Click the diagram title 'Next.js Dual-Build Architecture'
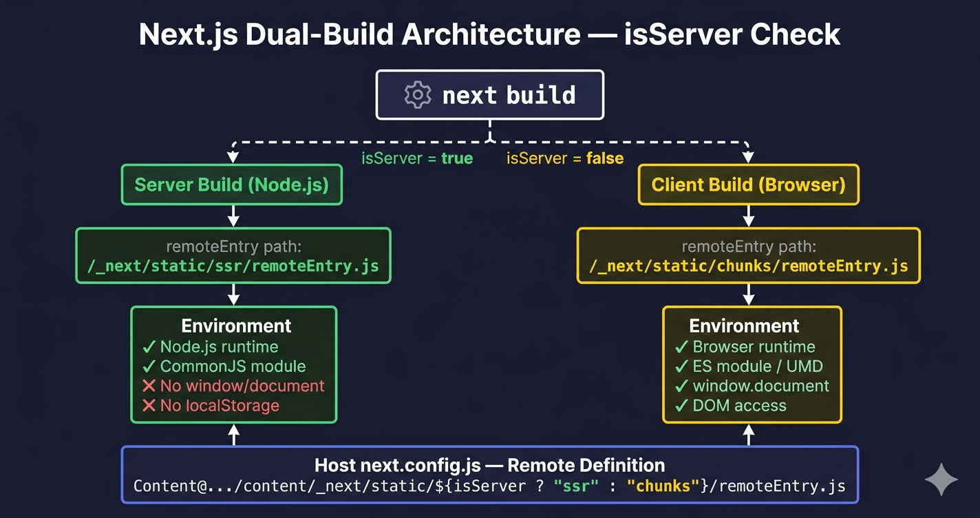Image resolution: width=980 pixels, height=518 pixels. tap(360, 34)
